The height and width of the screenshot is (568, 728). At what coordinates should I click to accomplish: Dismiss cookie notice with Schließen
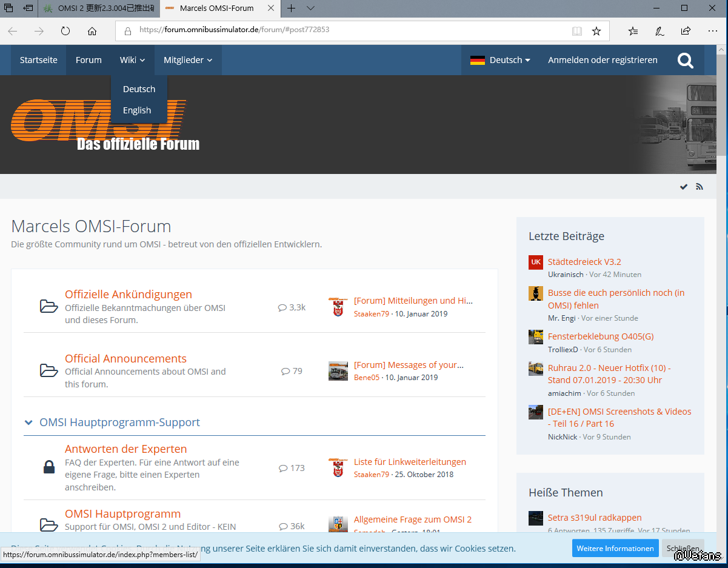tap(683, 548)
